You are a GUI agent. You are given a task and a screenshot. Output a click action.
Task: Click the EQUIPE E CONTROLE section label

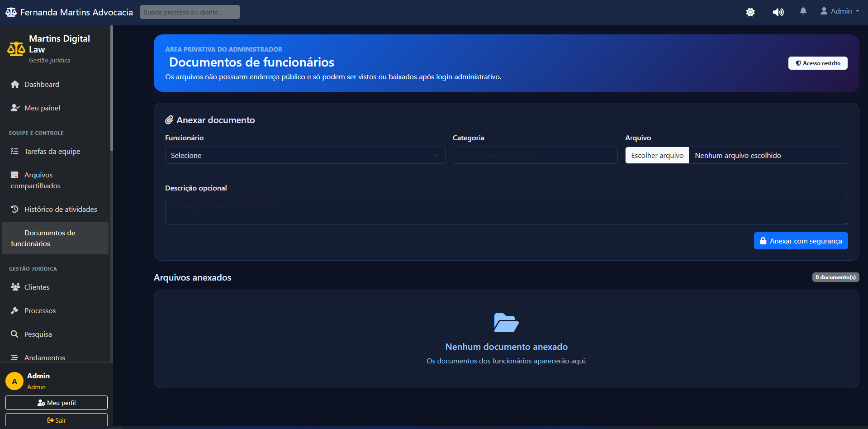[36, 133]
